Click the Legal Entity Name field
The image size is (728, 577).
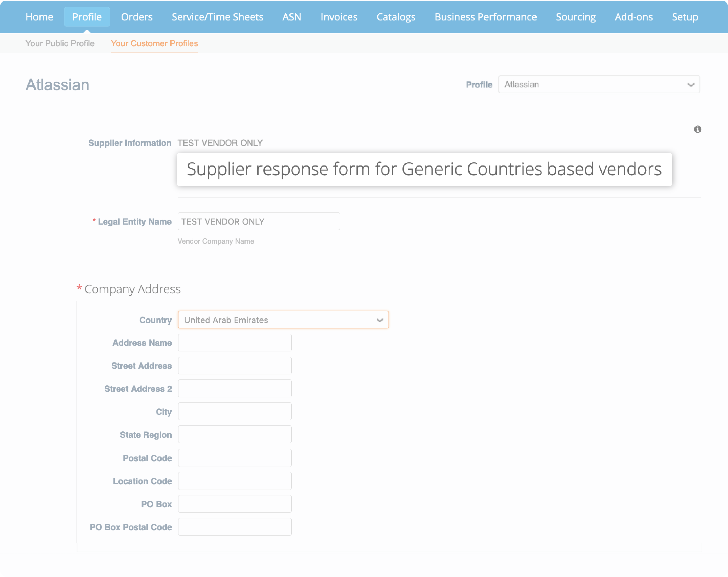tap(258, 221)
